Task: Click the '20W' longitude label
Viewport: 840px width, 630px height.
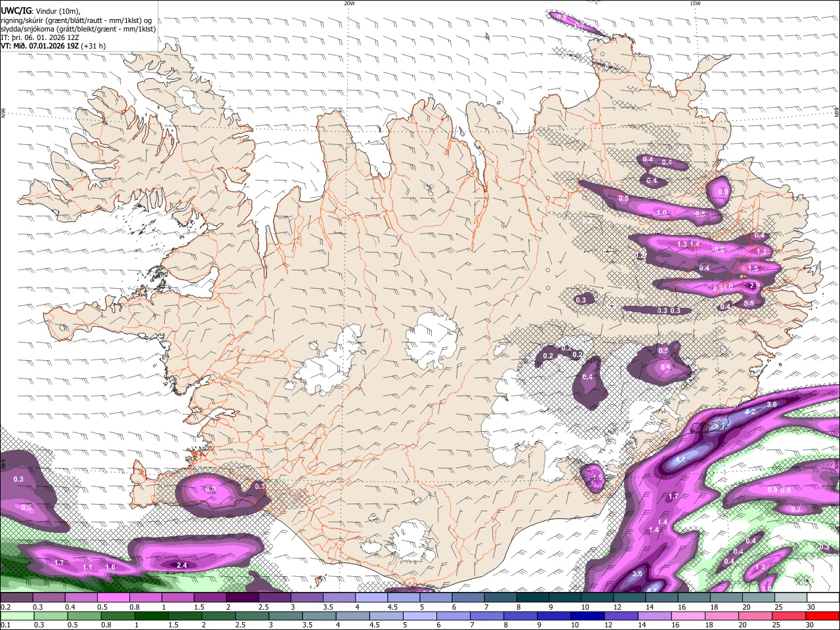Action: (349, 3)
